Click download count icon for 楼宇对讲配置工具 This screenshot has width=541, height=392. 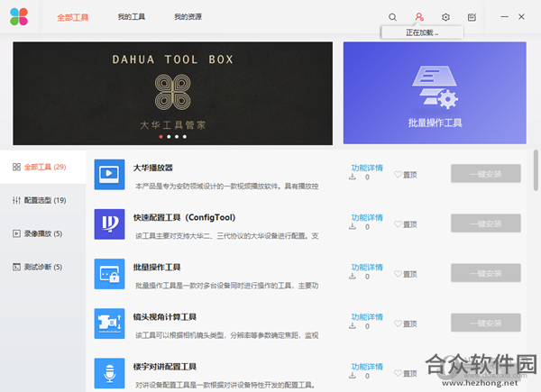coord(353,376)
